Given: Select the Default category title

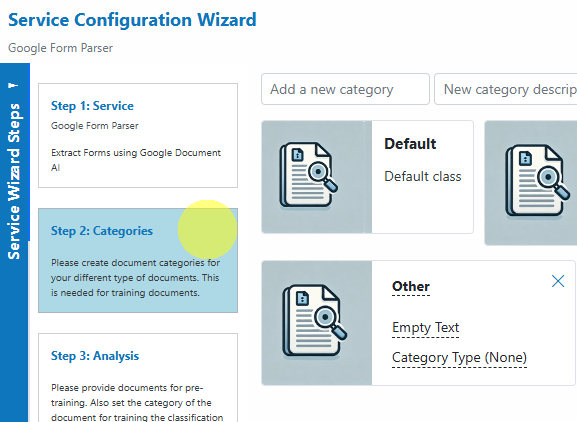Looking at the screenshot, I should click(x=410, y=144).
